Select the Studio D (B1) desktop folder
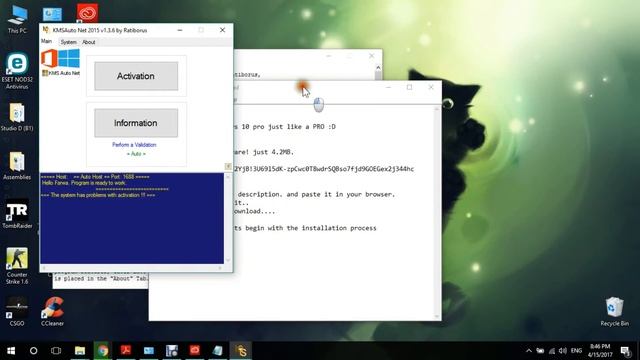Viewport: 640px width, 360px height. click(x=17, y=117)
